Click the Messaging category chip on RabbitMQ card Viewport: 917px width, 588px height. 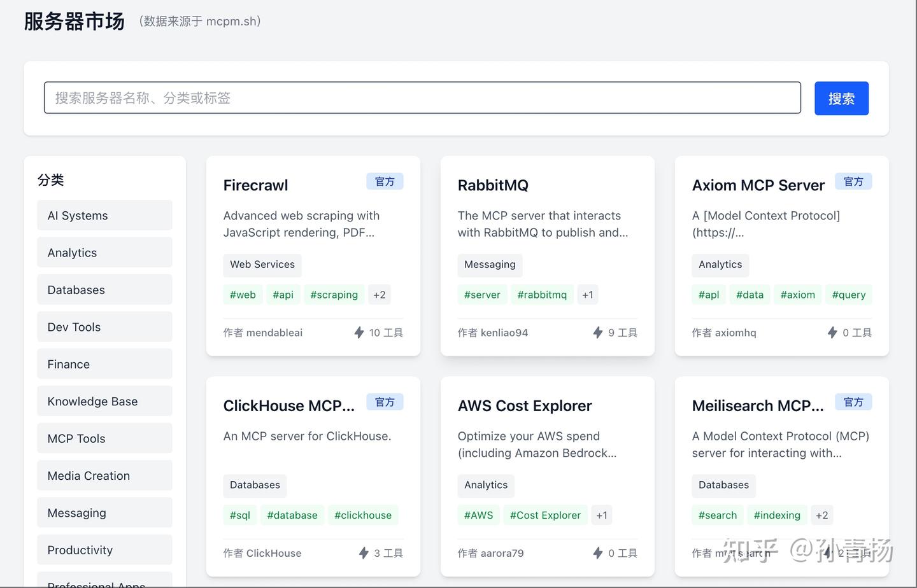(x=490, y=265)
